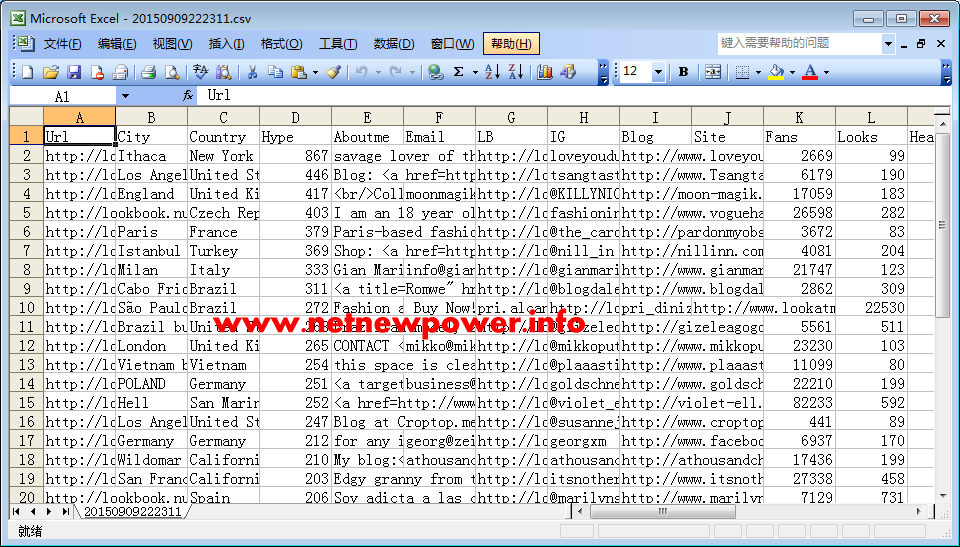Screen dimensions: 960x547
Task: Activate the Format Painter brush
Action: 333,72
